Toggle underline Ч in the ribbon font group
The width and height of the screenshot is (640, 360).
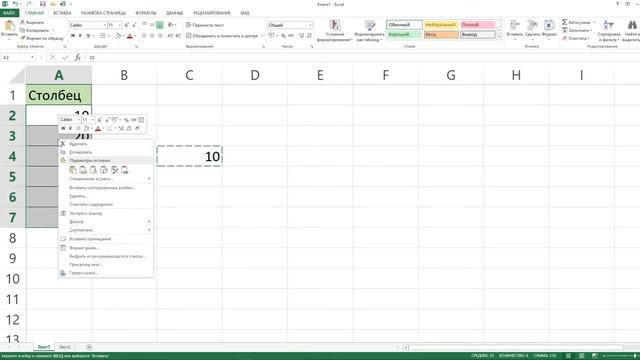coord(88,36)
